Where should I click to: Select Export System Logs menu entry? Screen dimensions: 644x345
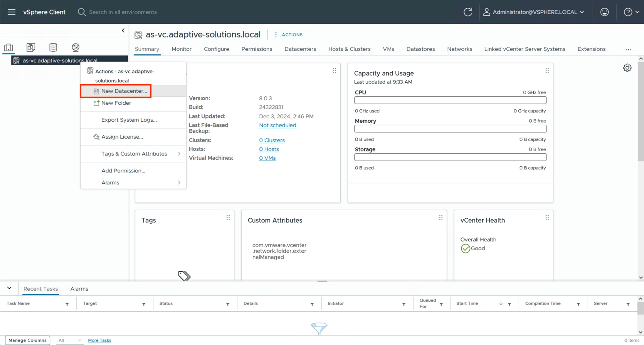click(133, 120)
